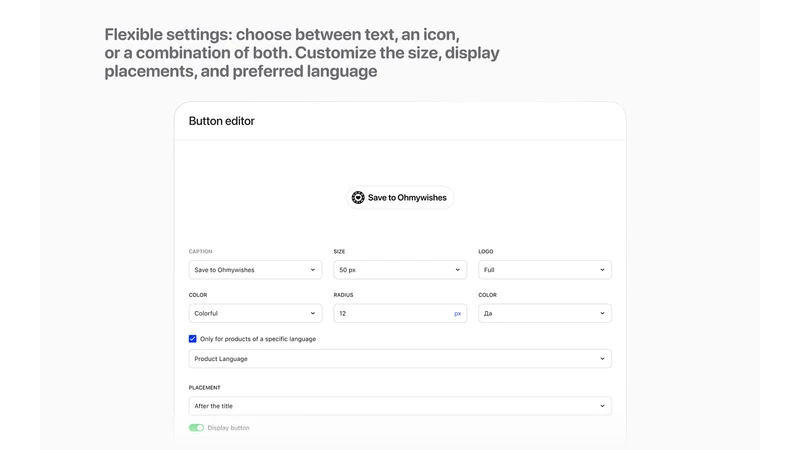Click the Button editor heading

[221, 121]
